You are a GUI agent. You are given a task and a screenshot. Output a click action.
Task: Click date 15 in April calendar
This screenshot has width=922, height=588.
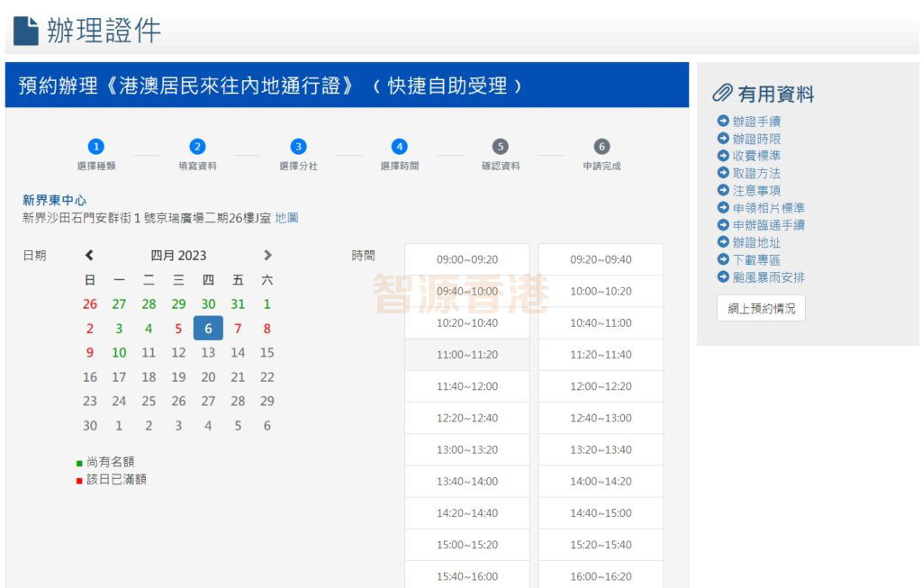267,352
